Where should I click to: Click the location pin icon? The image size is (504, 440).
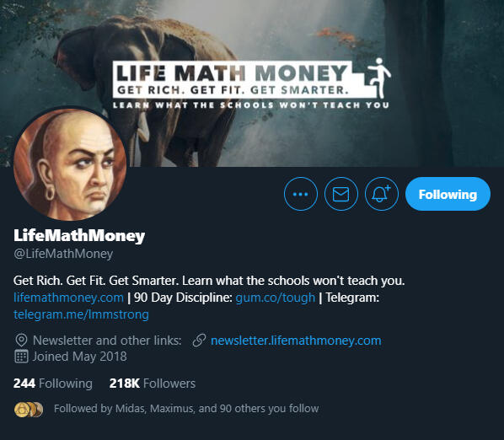coord(21,341)
